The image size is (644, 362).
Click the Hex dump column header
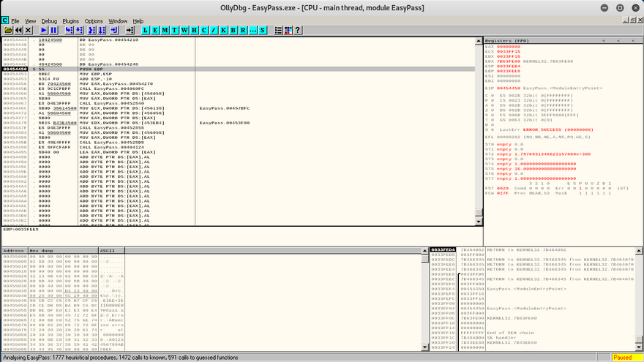63,250
